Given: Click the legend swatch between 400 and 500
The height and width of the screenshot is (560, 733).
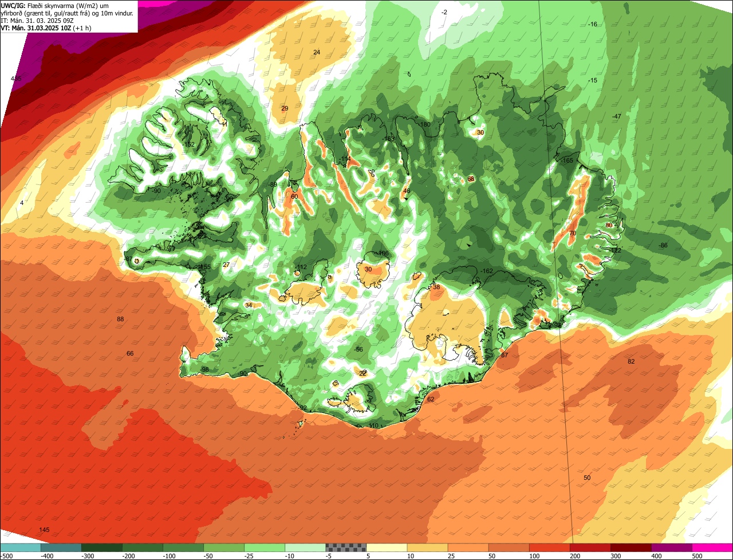Looking at the screenshot, I should (671, 547).
